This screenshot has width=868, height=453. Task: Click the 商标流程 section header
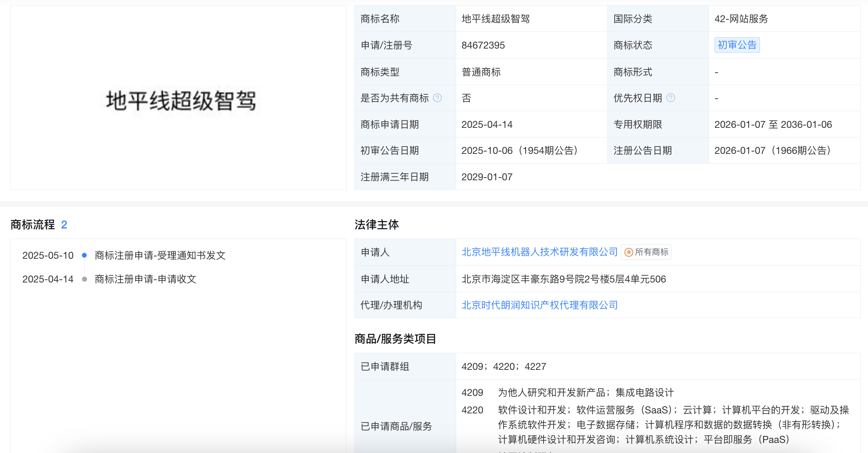(32, 225)
